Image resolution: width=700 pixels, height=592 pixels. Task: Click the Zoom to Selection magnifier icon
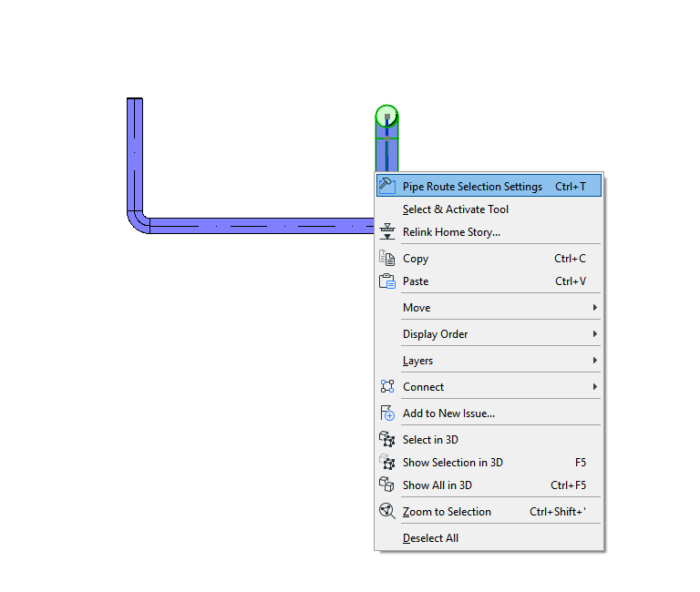387,511
